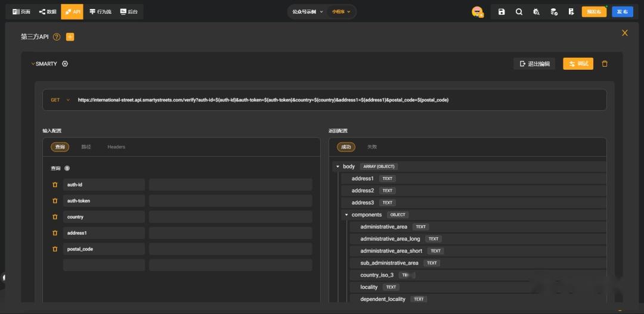Viewport: 644px width, 314px height.
Task: Select the 成功 response tab
Action: click(346, 147)
